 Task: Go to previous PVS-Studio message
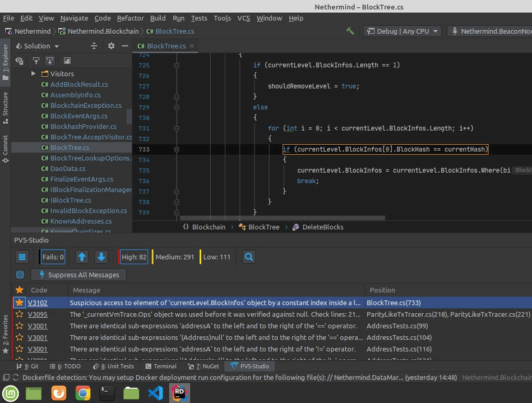pos(82,257)
